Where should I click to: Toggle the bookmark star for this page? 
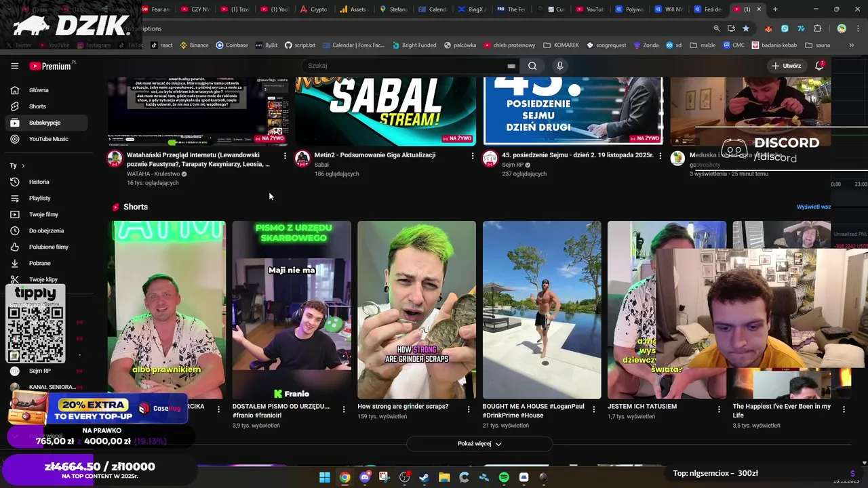[746, 28]
